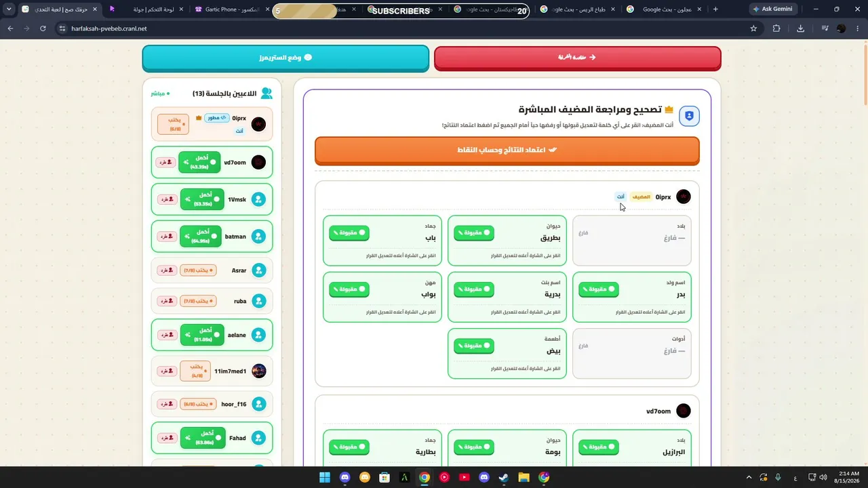Viewport: 868px width, 488px height.
Task: Toggle the accepted badge for word البرازيل
Action: [599, 447]
